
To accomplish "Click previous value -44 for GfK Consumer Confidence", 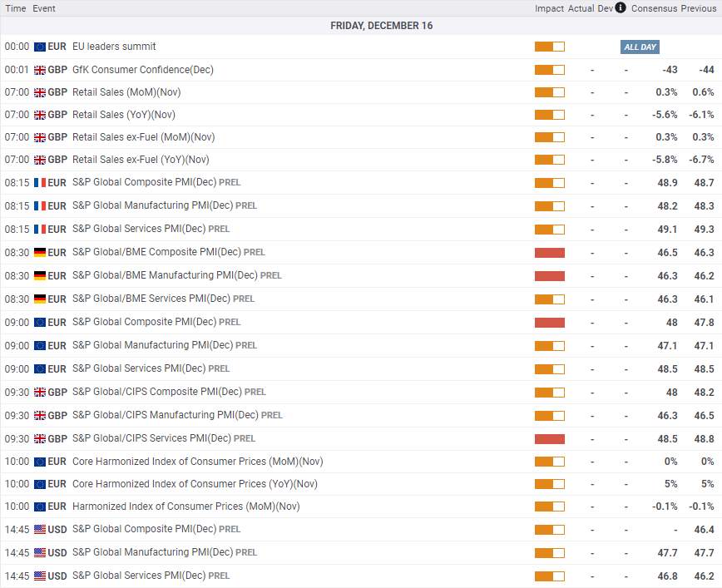I will 706,70.
